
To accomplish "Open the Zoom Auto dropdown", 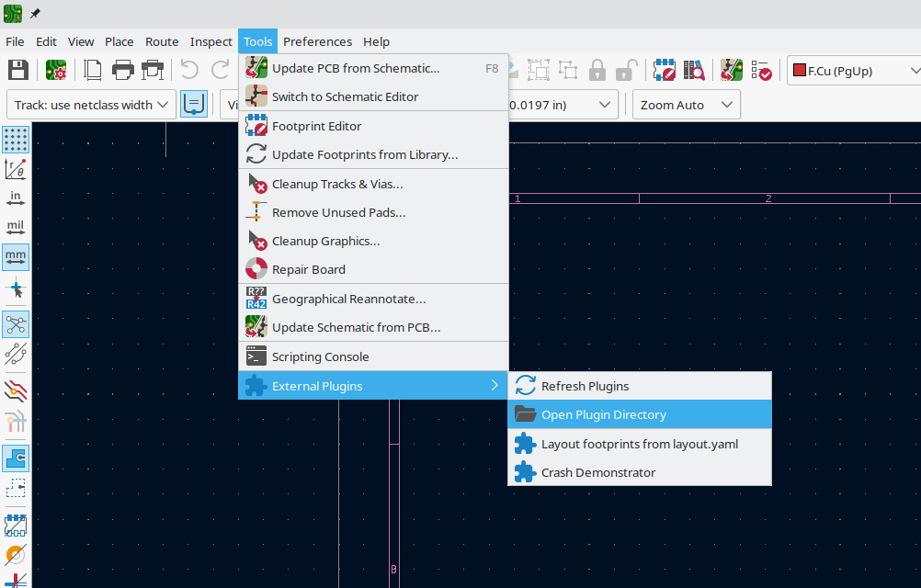I will tap(686, 104).
